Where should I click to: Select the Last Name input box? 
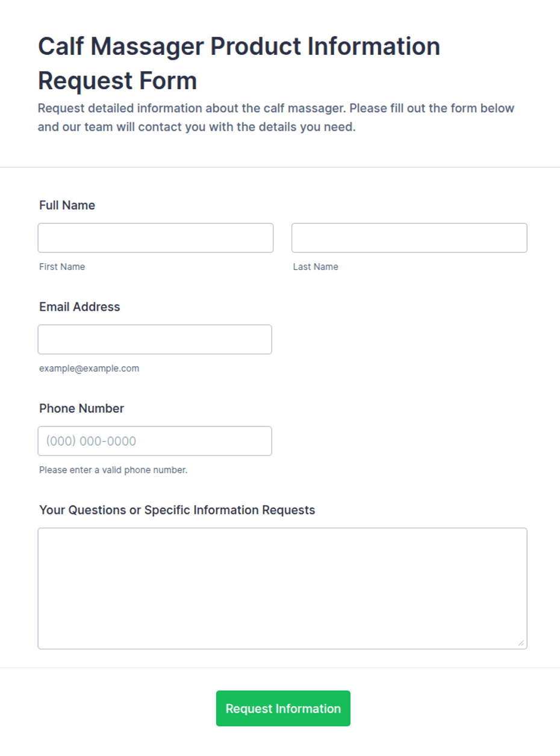point(409,238)
